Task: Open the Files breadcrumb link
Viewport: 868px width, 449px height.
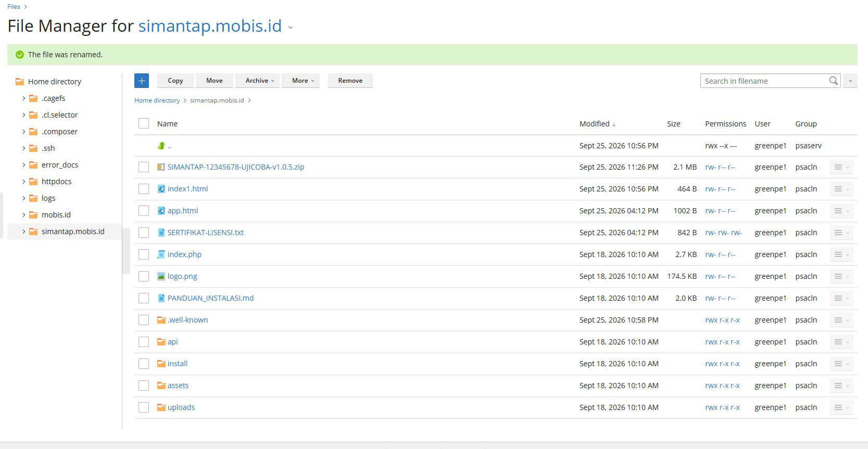Action: (14, 7)
